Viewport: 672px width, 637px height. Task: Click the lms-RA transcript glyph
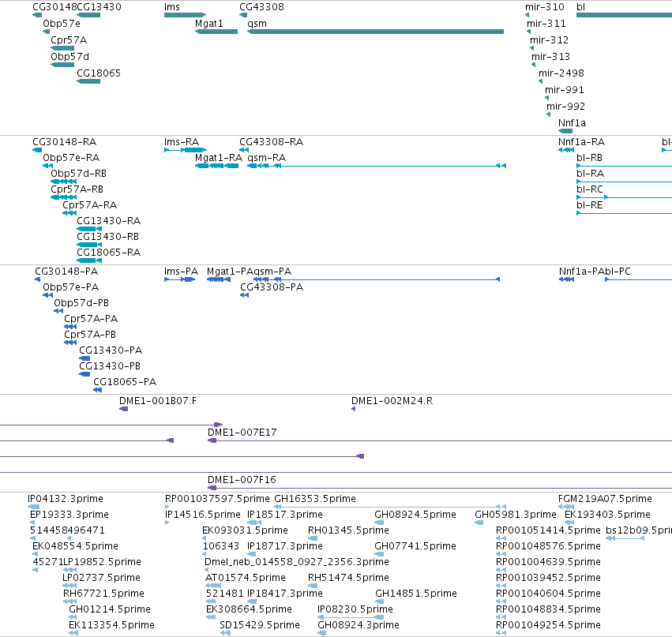(185, 150)
